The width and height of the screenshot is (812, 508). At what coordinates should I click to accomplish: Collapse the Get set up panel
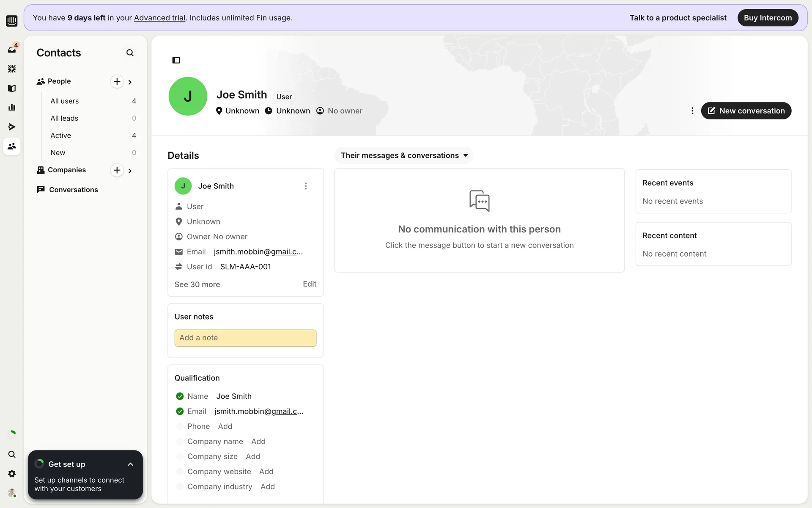pyautogui.click(x=130, y=464)
